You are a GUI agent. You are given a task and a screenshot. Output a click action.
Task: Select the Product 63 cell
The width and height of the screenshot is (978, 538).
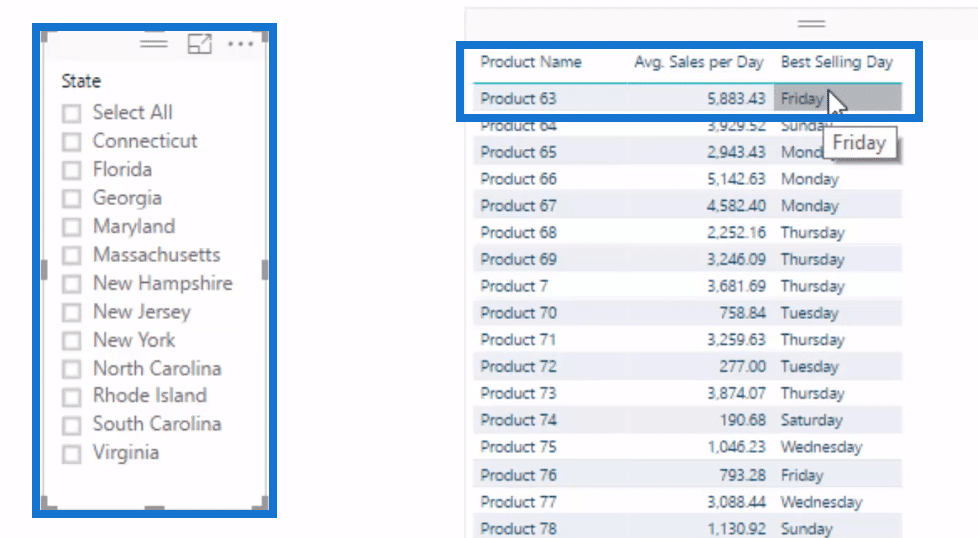tap(518, 98)
